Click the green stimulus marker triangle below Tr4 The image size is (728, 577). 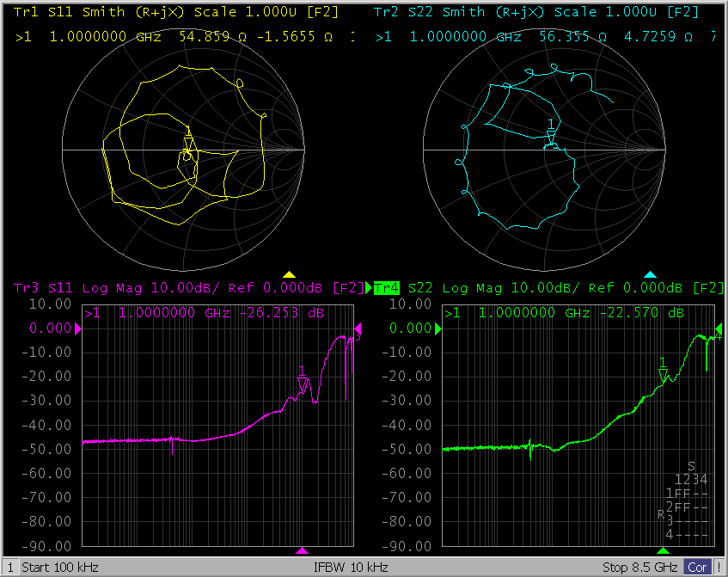click(x=663, y=550)
